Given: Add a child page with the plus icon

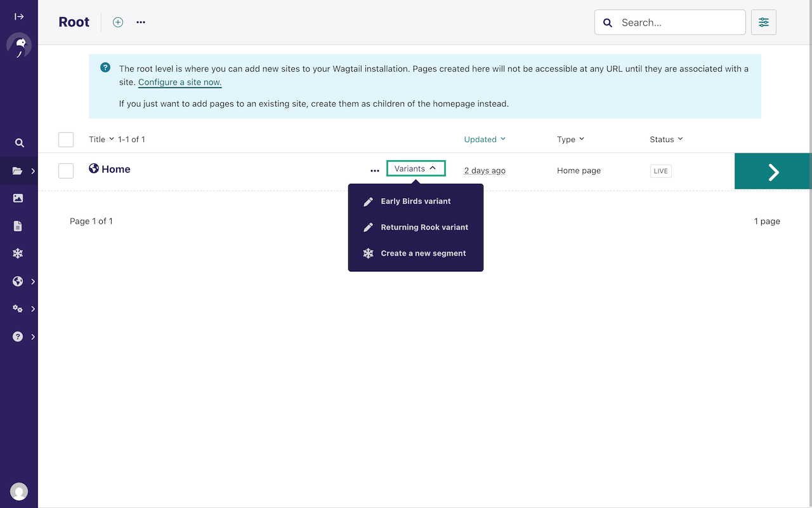Looking at the screenshot, I should click(x=118, y=22).
